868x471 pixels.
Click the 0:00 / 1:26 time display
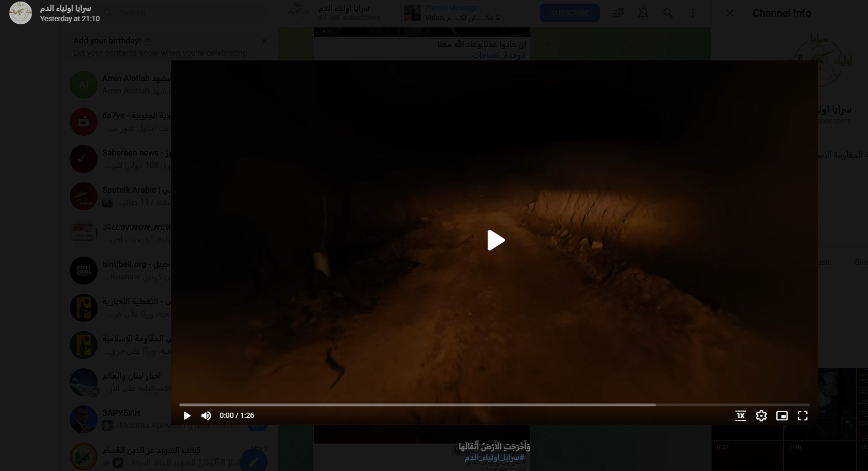coord(236,415)
